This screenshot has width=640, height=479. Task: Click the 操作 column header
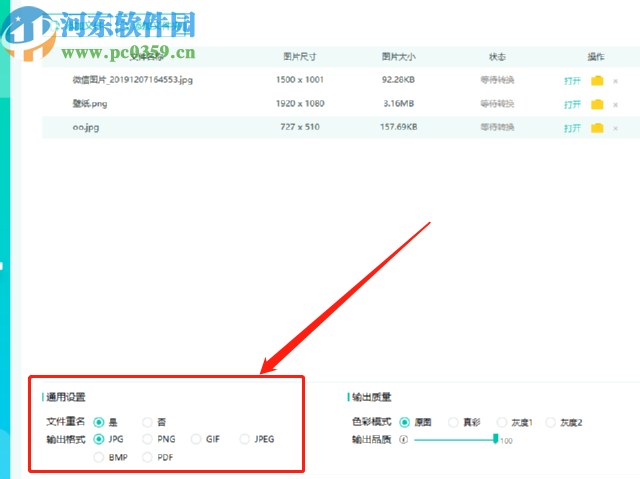596,57
